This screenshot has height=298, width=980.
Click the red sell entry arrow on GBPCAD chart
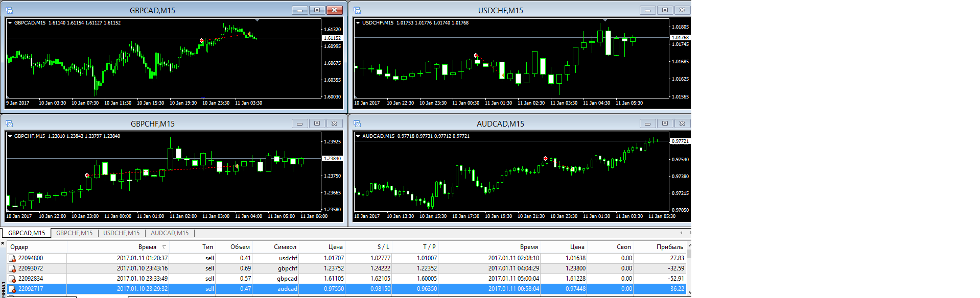201,40
